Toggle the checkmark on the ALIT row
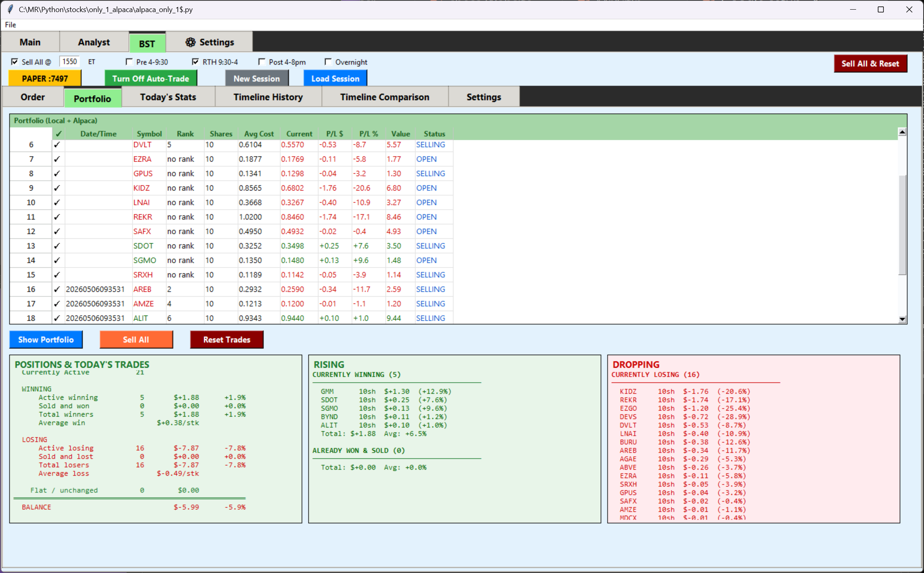 click(x=57, y=318)
